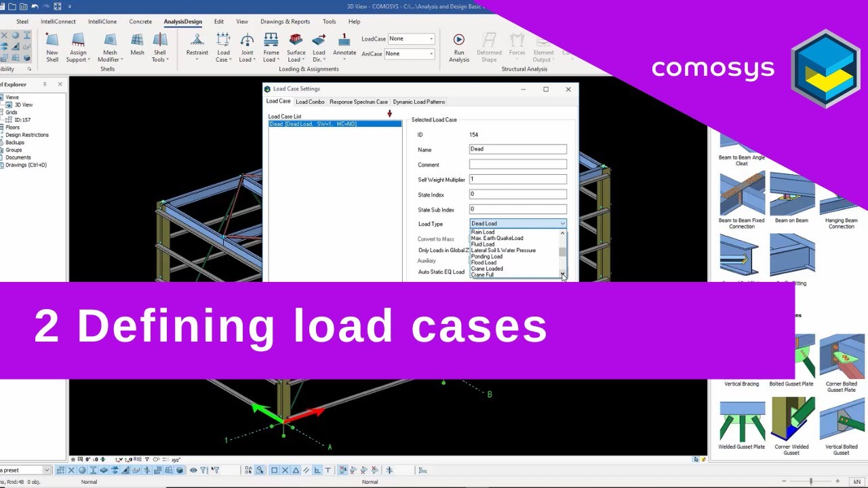Open the Mesh Modifier tool

(x=109, y=47)
